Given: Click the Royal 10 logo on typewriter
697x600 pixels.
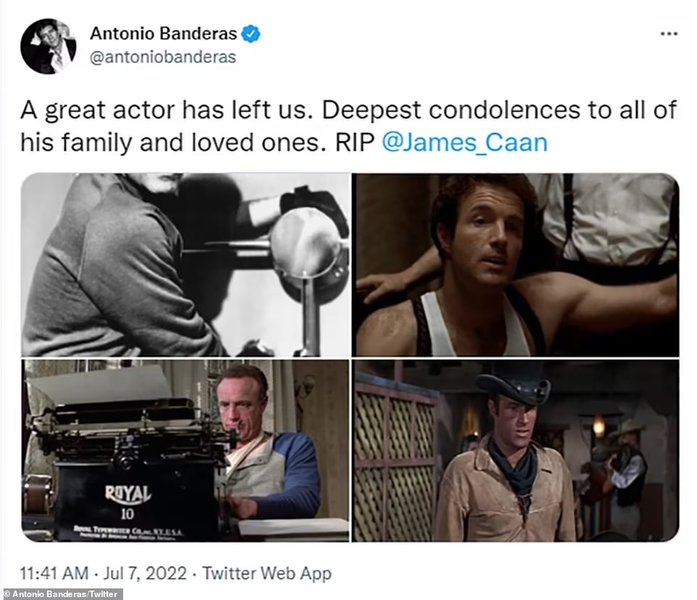Looking at the screenshot, I should pos(128,501).
